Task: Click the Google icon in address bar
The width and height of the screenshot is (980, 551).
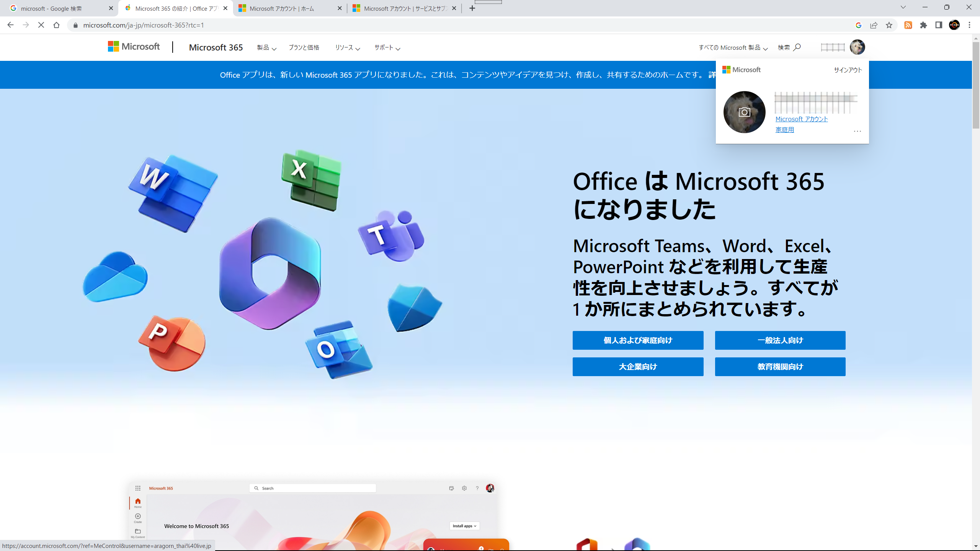Action: tap(858, 25)
